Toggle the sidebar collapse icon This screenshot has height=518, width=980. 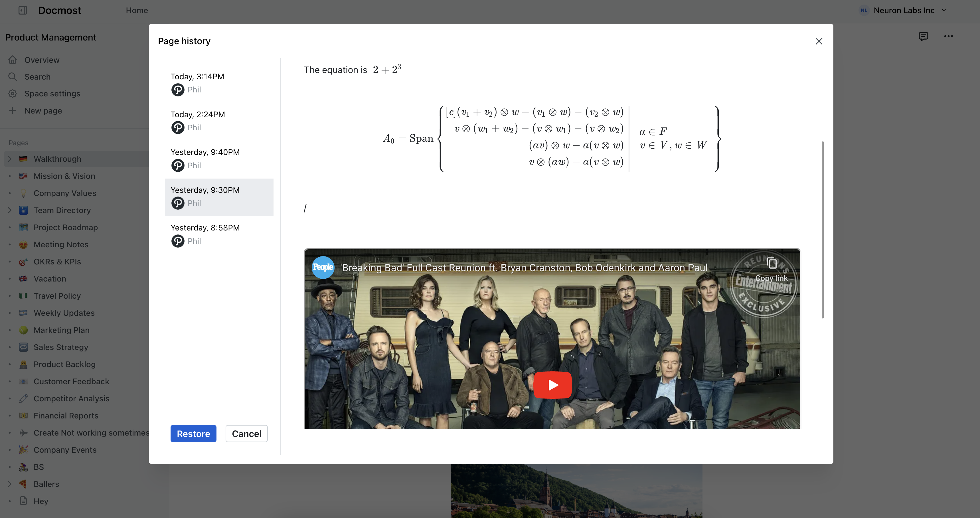(23, 10)
